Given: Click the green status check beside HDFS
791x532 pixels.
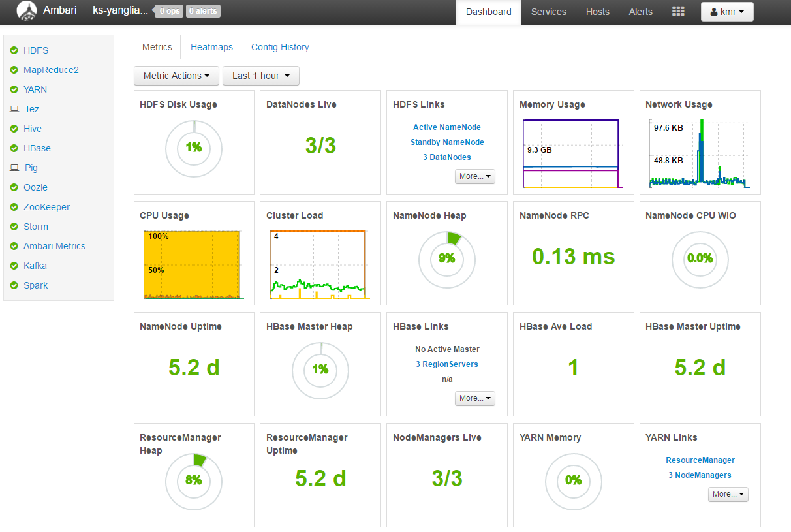Looking at the screenshot, I should pyautogui.click(x=14, y=50).
